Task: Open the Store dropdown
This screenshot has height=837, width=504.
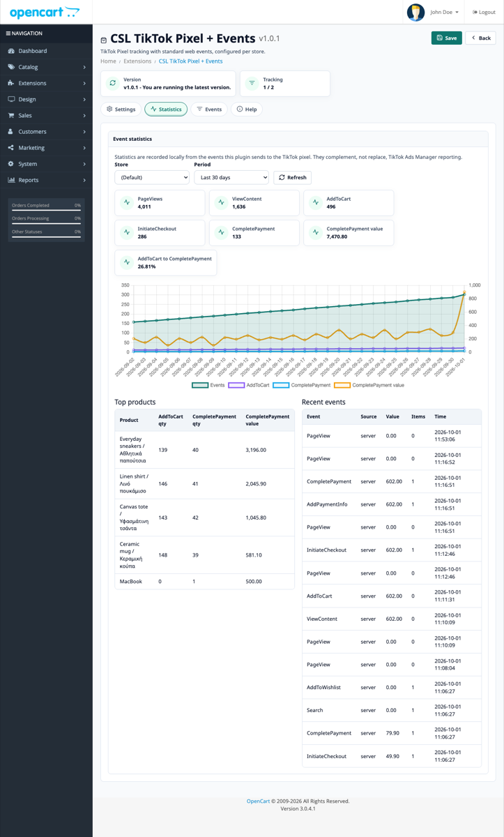Action: click(152, 177)
